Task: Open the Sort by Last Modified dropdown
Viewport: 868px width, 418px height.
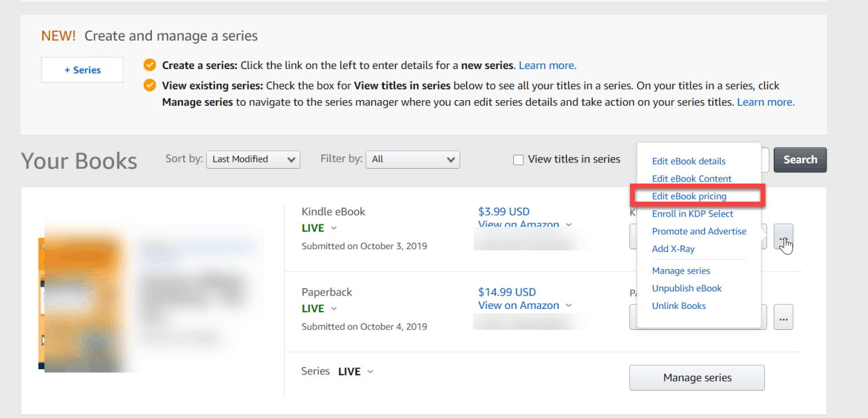Action: tap(253, 159)
